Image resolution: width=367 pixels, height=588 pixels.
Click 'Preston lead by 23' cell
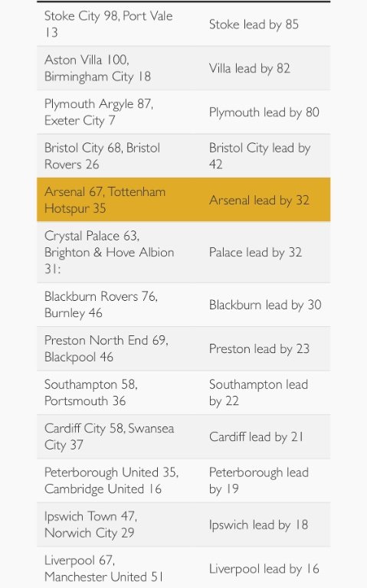(259, 349)
